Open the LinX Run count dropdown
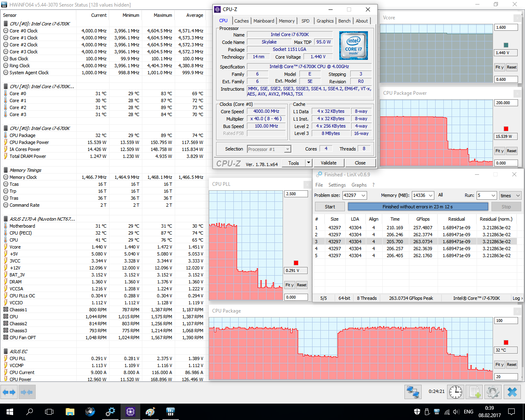The image size is (525, 420). point(493,196)
